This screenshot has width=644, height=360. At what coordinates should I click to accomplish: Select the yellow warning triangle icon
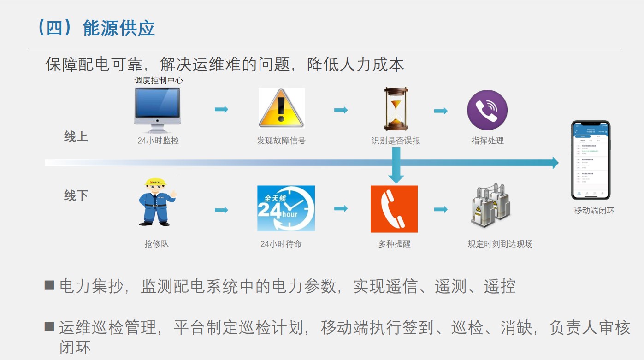point(281,108)
